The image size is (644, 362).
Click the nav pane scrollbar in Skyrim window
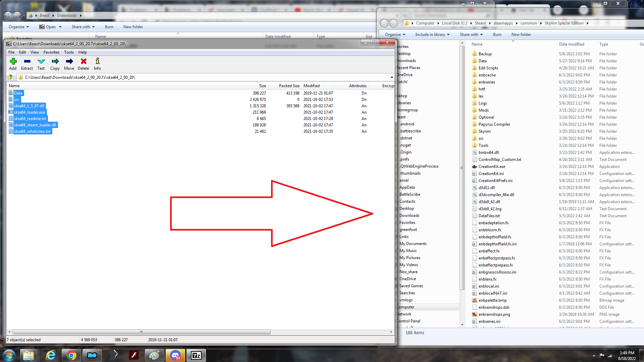pos(462,168)
